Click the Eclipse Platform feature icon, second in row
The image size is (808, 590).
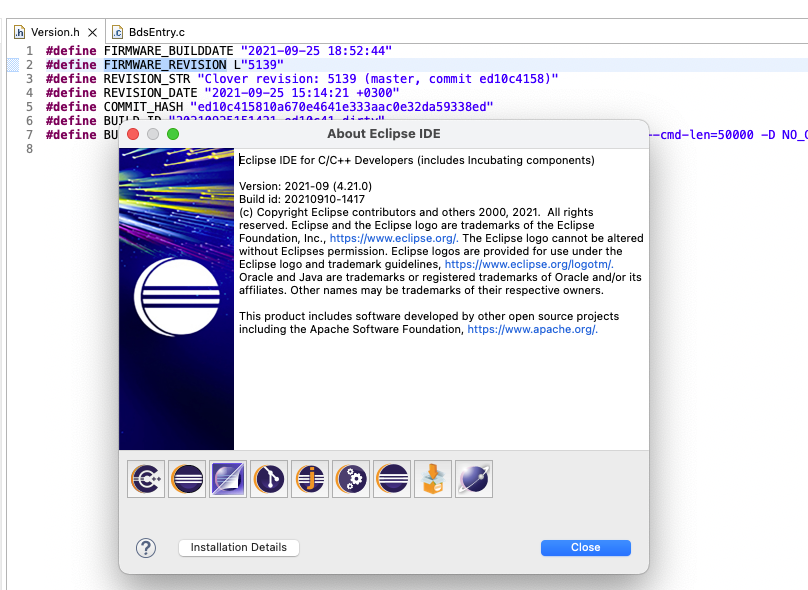(187, 479)
